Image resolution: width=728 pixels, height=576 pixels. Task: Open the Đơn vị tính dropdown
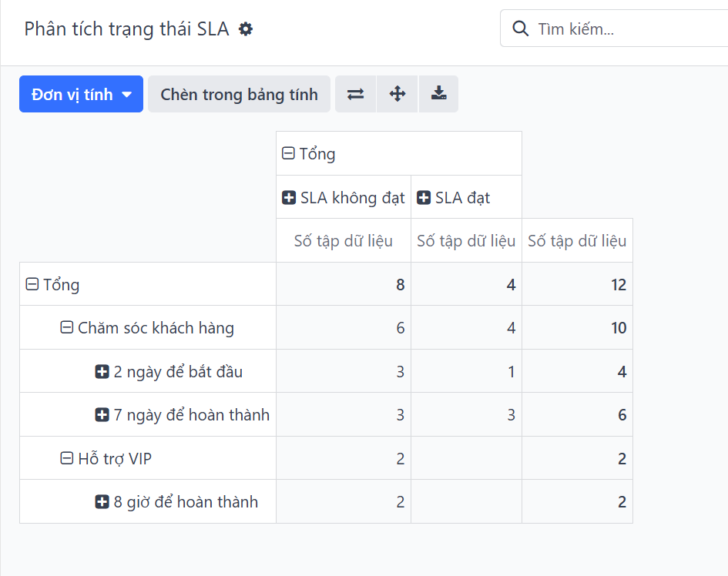point(81,94)
